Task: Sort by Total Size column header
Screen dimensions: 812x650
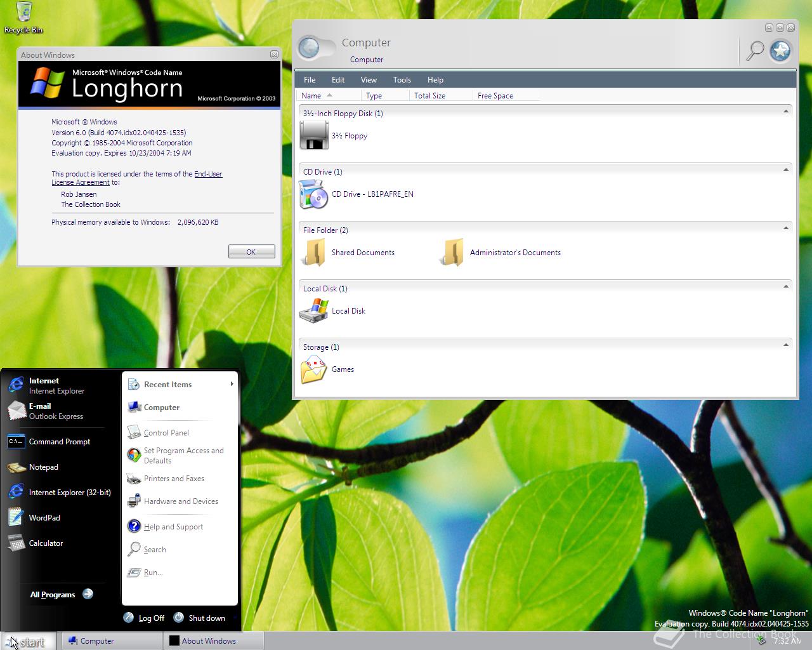Action: [441, 95]
